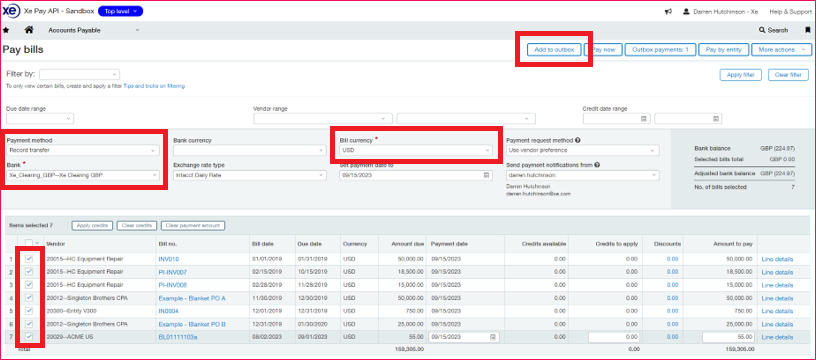The height and width of the screenshot is (360, 816).
Task: Click the Apply filter button
Action: point(741,75)
